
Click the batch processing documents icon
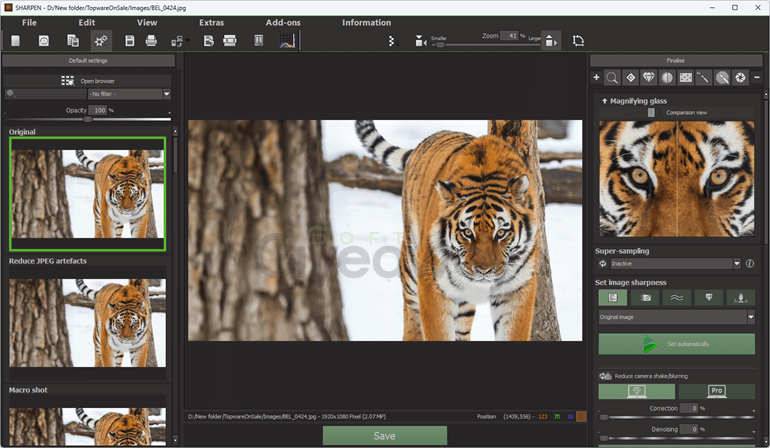[x=73, y=41]
